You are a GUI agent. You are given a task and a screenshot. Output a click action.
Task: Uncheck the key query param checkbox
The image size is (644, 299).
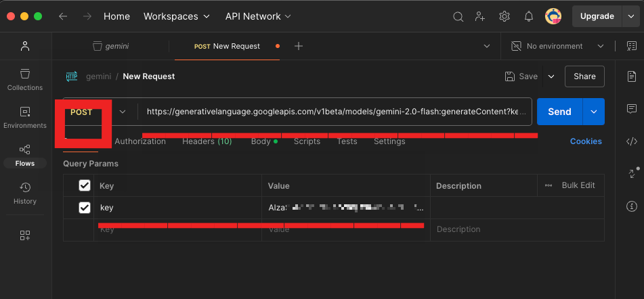(x=85, y=208)
